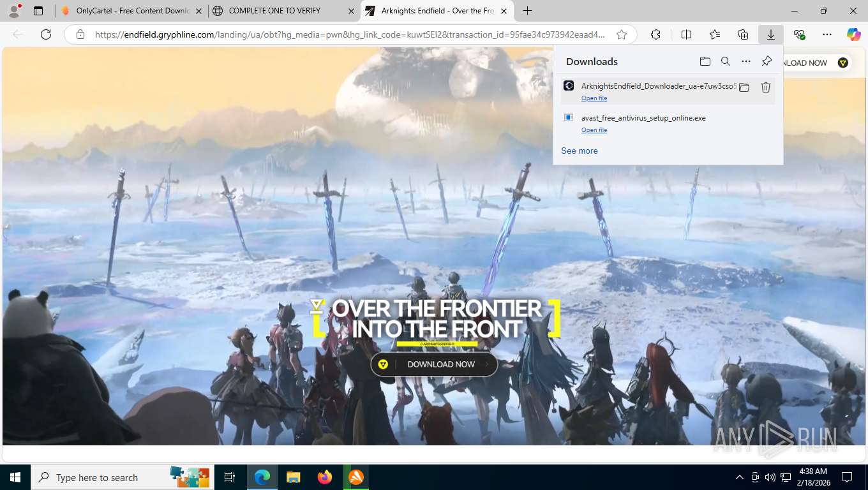This screenshot has height=490, width=868.
Task: Open file link under ArknightsEndfield_Downloader
Action: coord(594,98)
